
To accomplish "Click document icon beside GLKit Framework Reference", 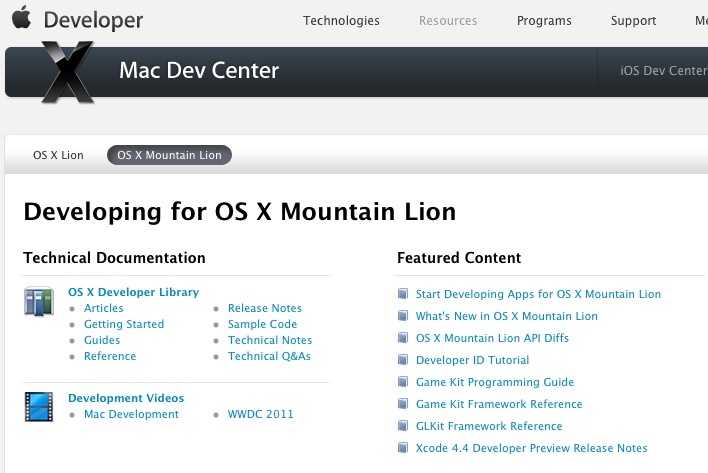I will pyautogui.click(x=403, y=426).
